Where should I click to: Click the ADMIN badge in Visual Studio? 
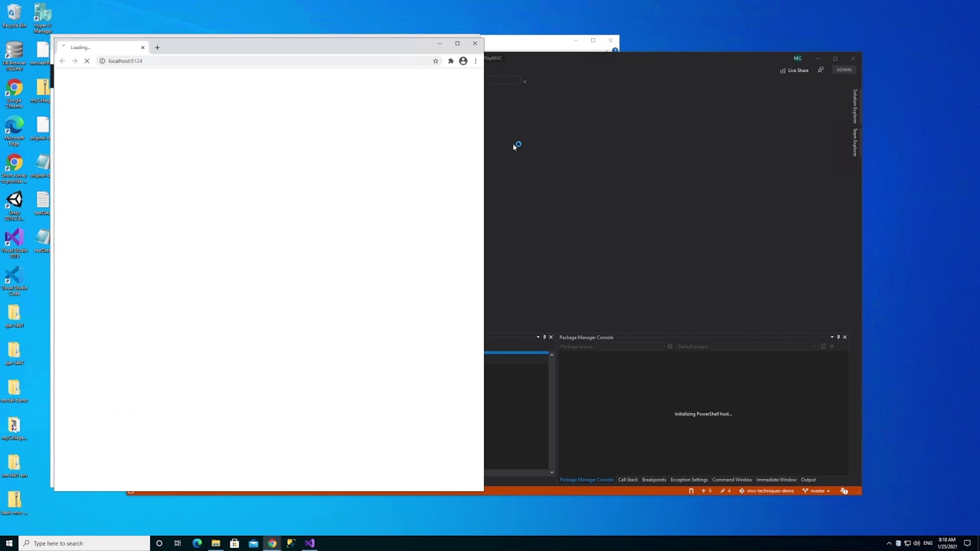[x=844, y=70]
